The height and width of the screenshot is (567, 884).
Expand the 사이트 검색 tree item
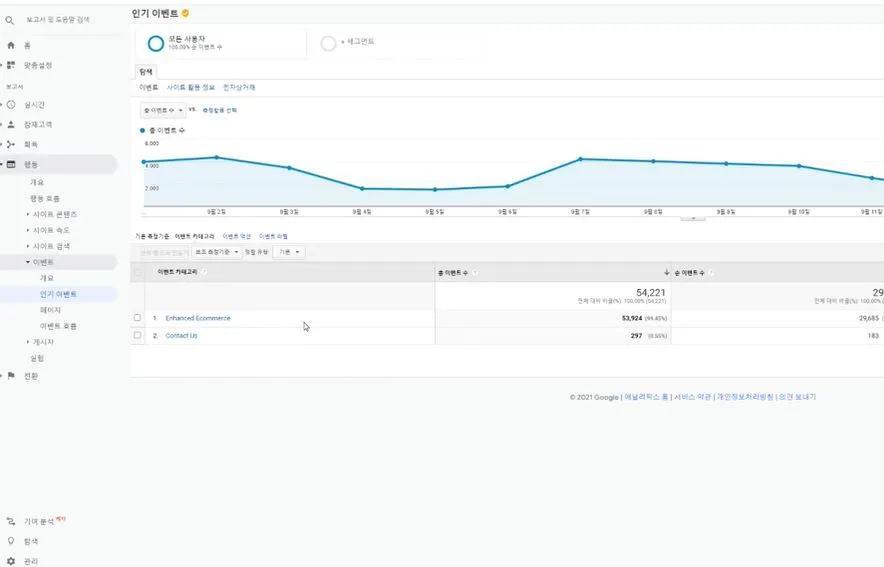point(28,246)
